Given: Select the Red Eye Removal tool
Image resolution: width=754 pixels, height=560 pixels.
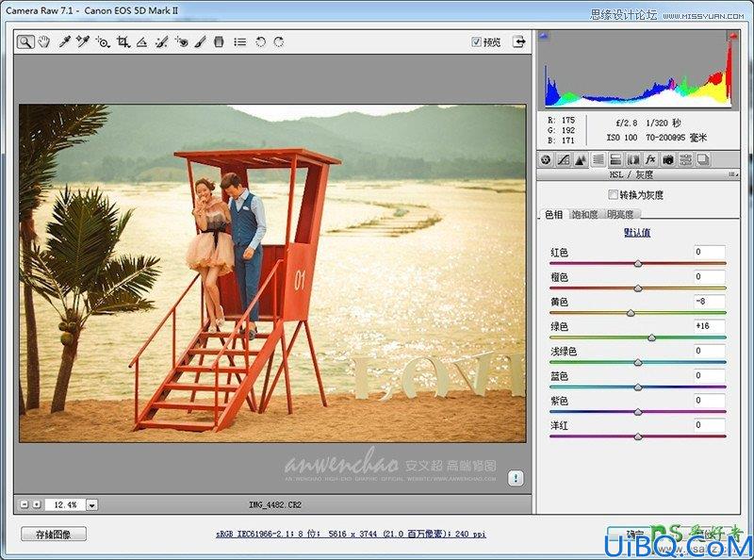Looking at the screenshot, I should tap(181, 42).
